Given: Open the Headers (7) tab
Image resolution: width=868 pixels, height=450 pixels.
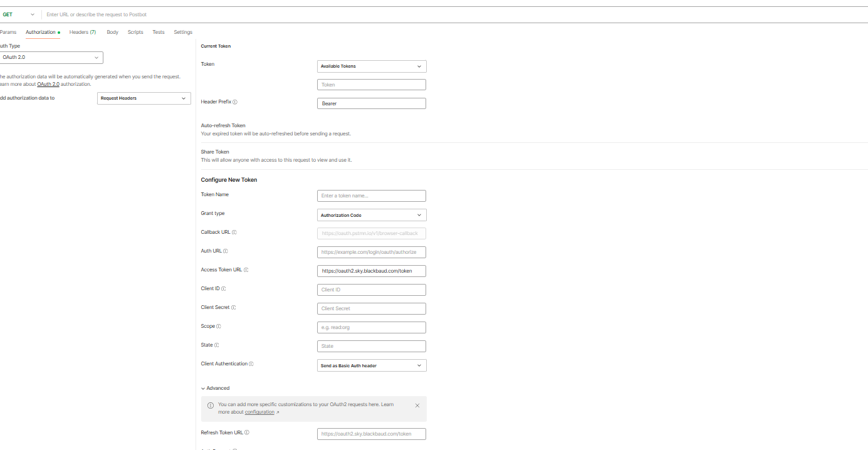Looking at the screenshot, I should click(83, 32).
